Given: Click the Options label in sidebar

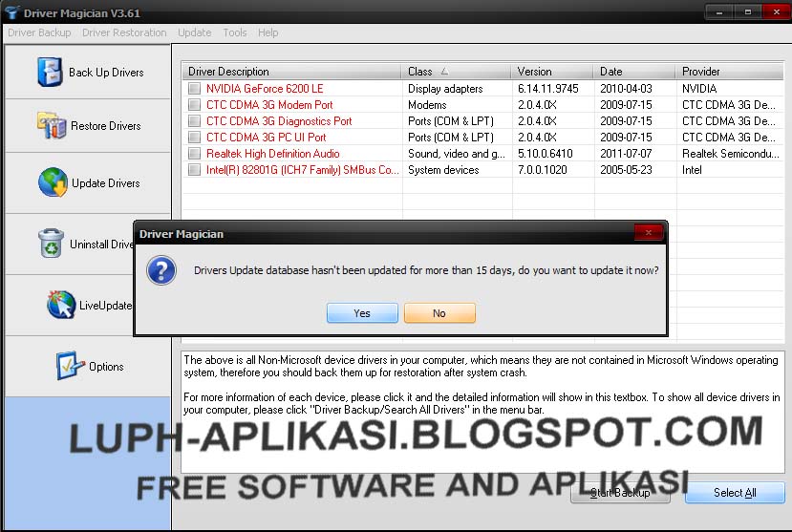Looking at the screenshot, I should coord(106,367).
